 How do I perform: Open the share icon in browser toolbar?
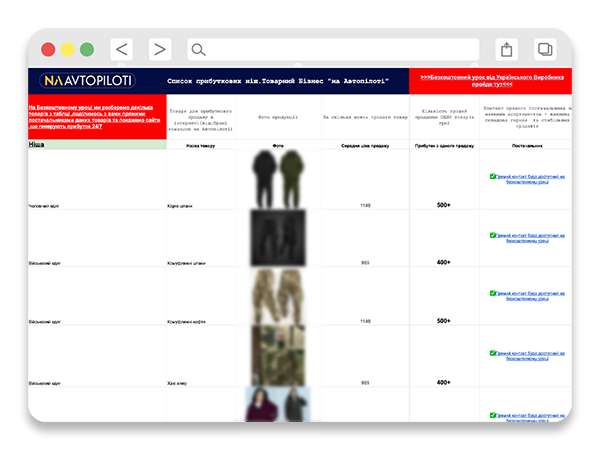(x=507, y=49)
